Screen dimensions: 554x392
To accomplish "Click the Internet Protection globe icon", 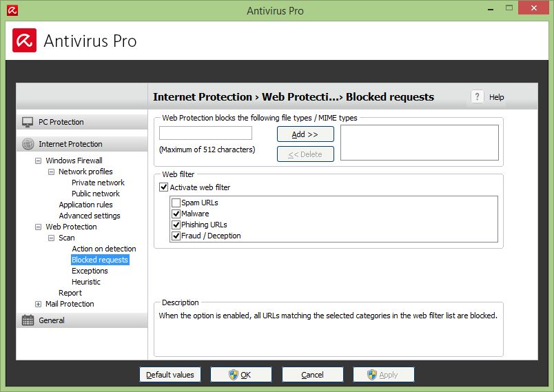I will 28,144.
